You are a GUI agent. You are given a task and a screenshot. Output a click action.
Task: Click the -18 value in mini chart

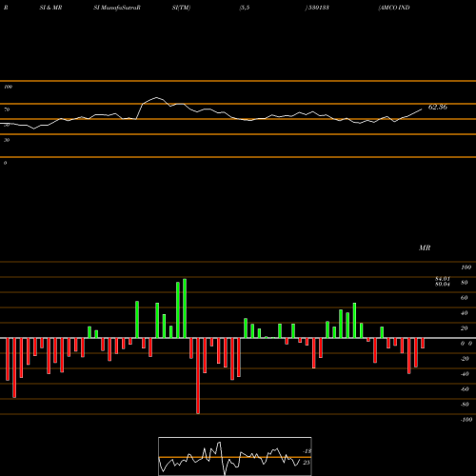tap(307, 451)
